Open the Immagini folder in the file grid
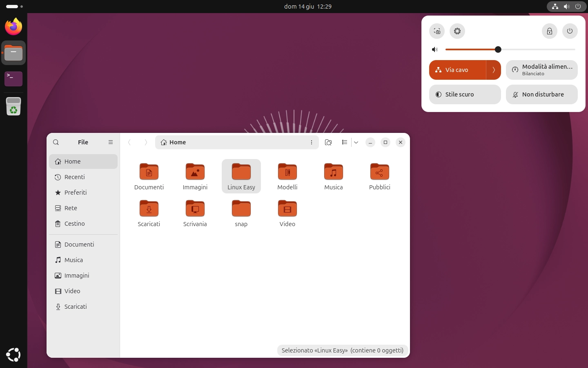588x368 pixels. click(x=195, y=172)
